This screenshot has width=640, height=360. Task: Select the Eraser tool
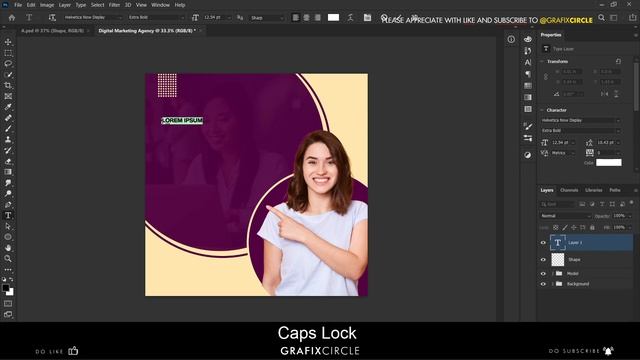click(x=8, y=161)
